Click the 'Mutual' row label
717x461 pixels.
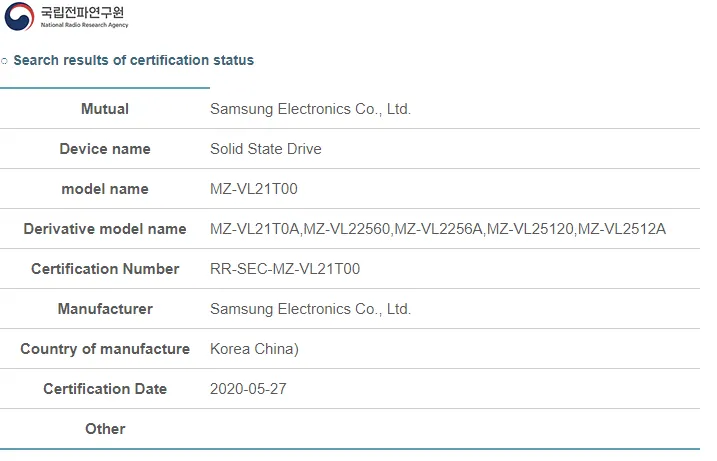point(105,109)
